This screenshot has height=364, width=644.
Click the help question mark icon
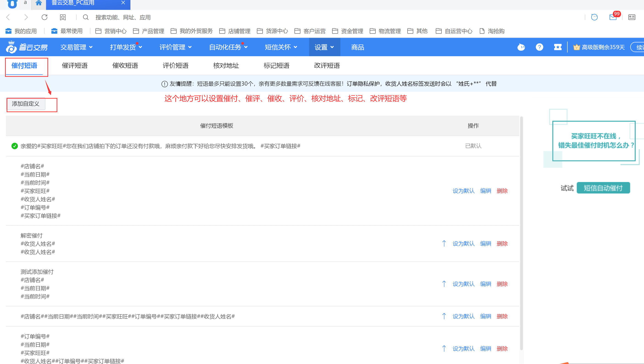click(x=539, y=47)
